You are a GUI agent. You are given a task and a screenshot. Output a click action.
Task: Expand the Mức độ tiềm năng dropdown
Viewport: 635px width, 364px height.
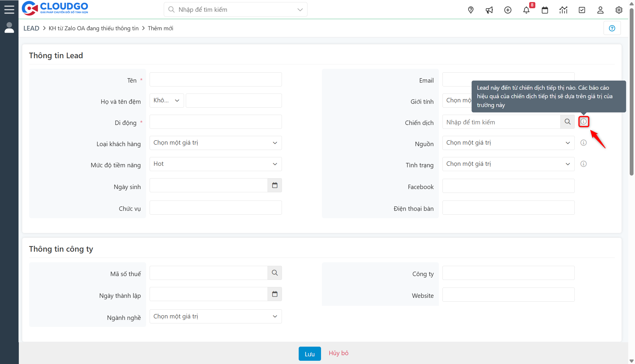coord(215,164)
